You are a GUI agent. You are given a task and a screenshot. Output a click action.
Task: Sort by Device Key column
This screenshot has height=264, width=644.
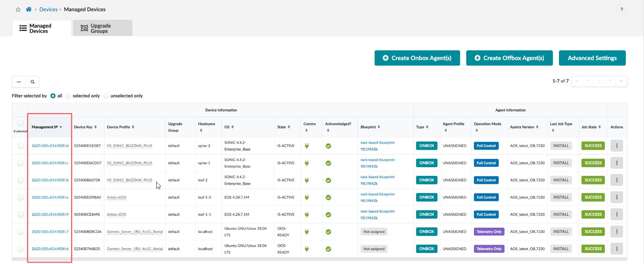85,127
